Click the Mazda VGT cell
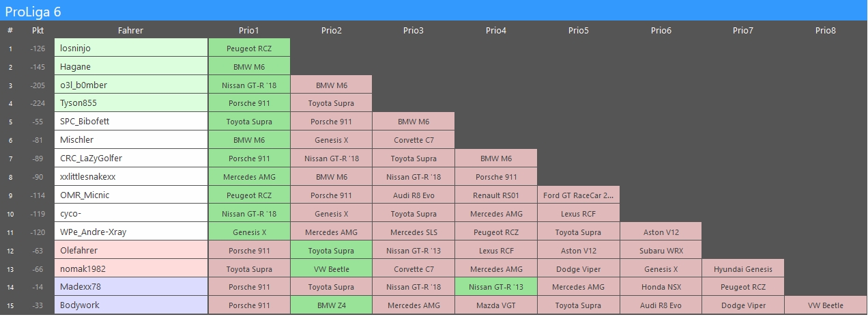868x317 pixels. coord(496,305)
